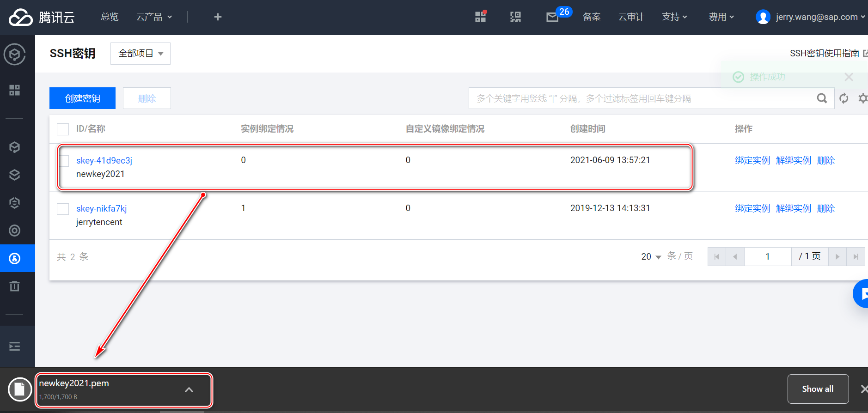Check the box for skey-nikfa7kj row

click(63, 209)
